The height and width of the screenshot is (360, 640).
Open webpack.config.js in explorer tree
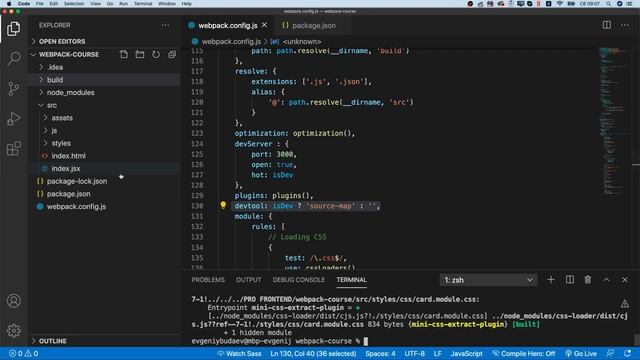pyautogui.click(x=76, y=206)
